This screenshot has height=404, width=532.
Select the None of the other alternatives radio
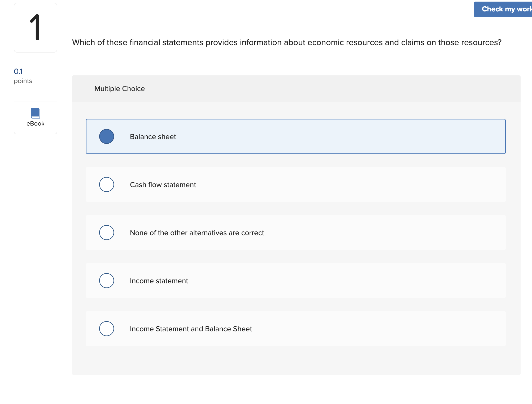107,233
